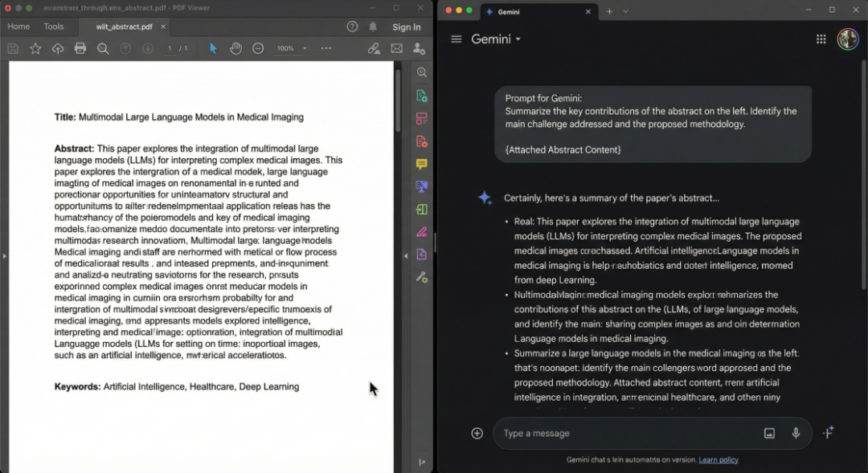The width and height of the screenshot is (868, 473).
Task: Close the wilt_abstract.pdf tab
Action: pos(162,27)
